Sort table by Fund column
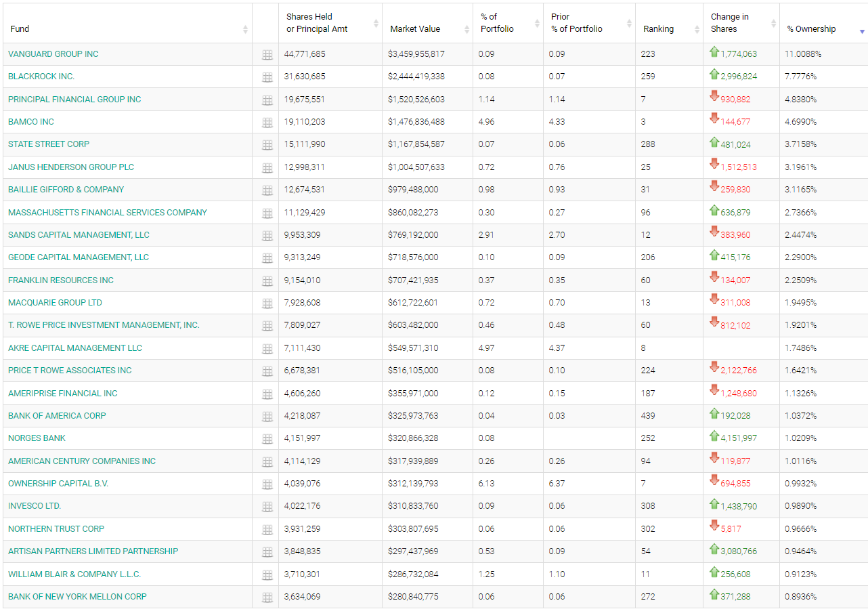Image resolution: width=868 pixels, height=609 pixels. pos(127,23)
